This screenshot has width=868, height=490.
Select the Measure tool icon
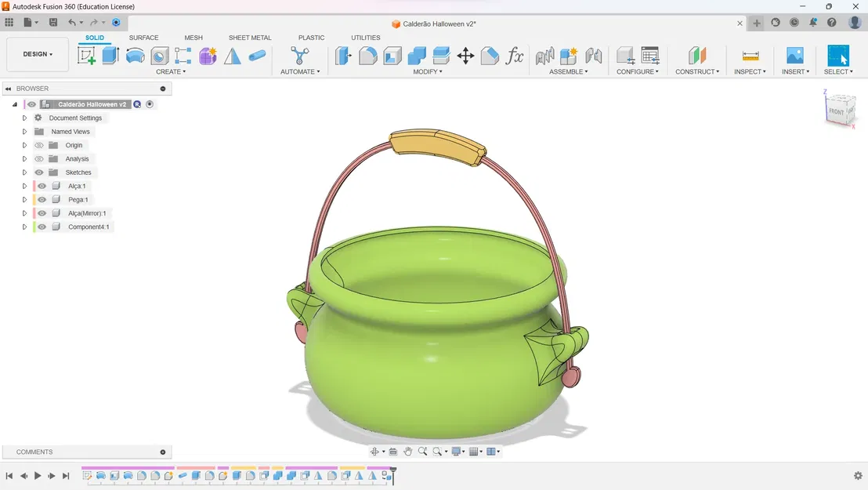[750, 56]
